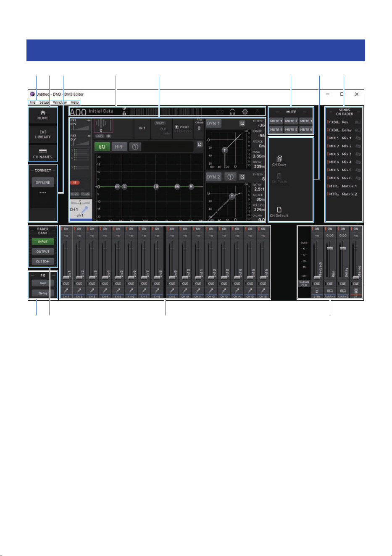Screen dimensions: 392x556
Task: Pop out the DYN 1 section icon
Action: click(242, 123)
